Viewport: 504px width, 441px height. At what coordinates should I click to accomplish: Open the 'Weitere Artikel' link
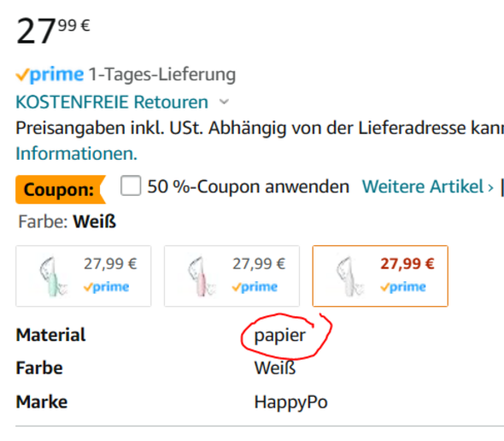(428, 186)
